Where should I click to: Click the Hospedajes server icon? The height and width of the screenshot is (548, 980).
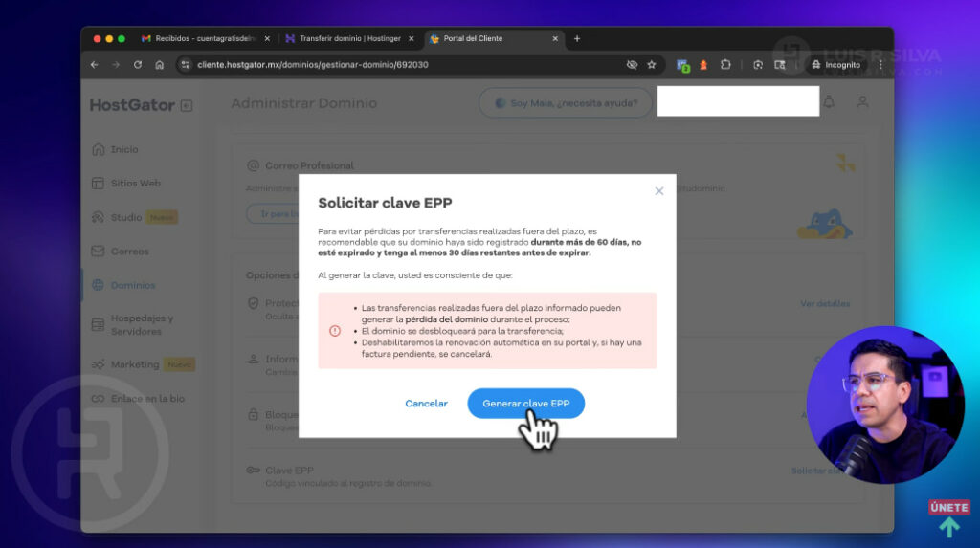pyautogui.click(x=99, y=324)
